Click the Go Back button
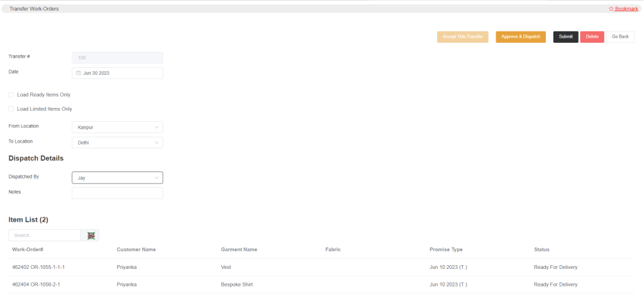644x294 pixels. pos(620,37)
